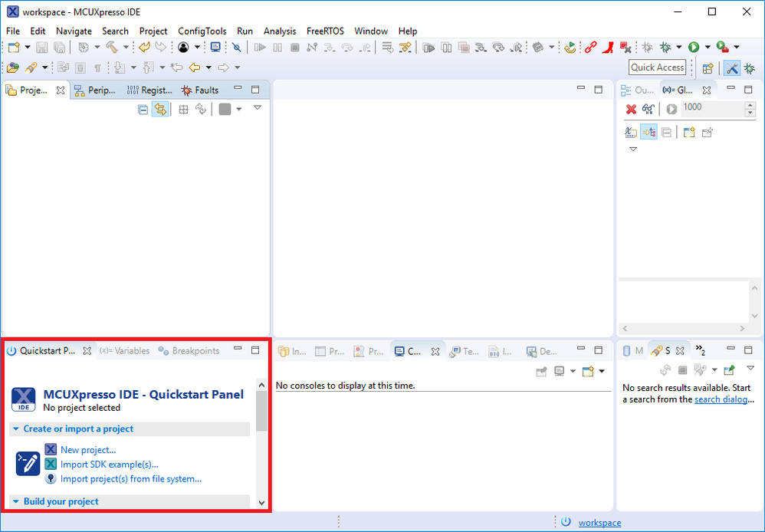
Task: Open the FreeRTOS menu
Action: [325, 31]
